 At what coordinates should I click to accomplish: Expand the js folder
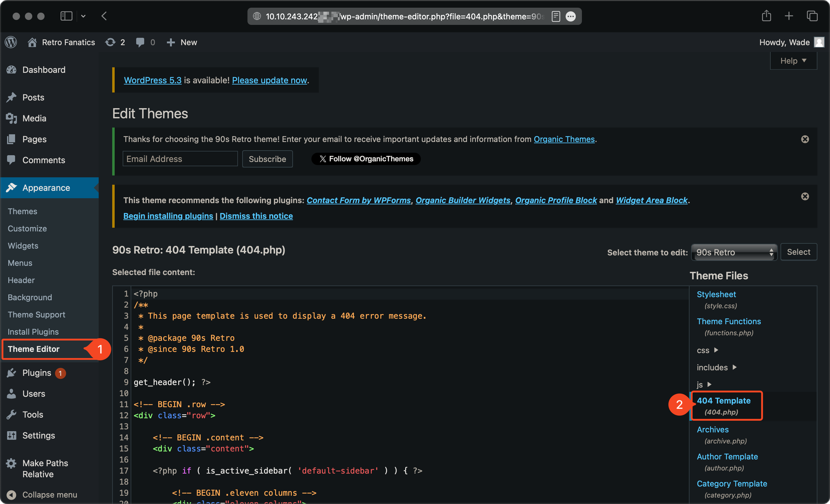[704, 384]
